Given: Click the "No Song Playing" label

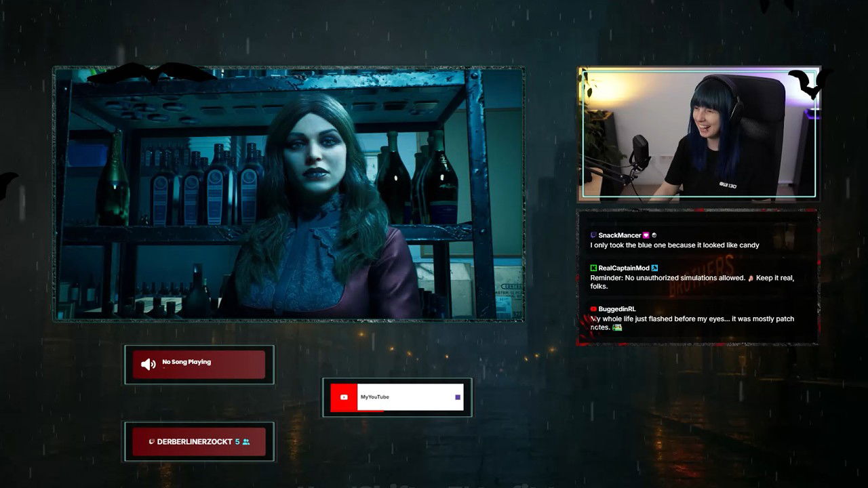Looking at the screenshot, I should (186, 362).
